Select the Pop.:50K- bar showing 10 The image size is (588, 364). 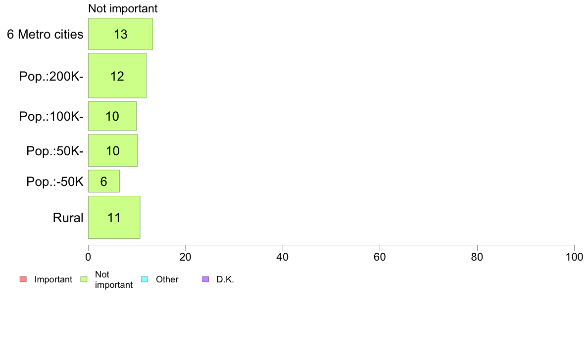113,150
